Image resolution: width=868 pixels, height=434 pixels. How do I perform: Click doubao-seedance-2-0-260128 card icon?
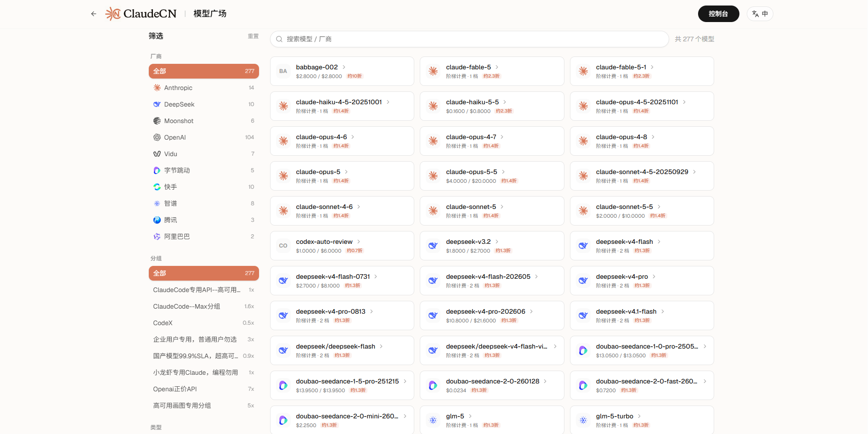433,385
